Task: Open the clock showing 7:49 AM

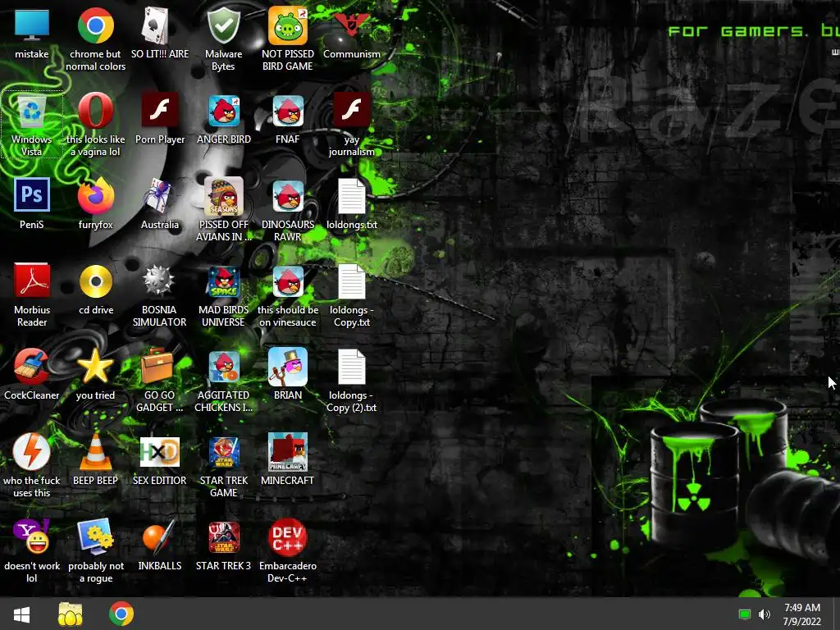Action: (x=802, y=614)
